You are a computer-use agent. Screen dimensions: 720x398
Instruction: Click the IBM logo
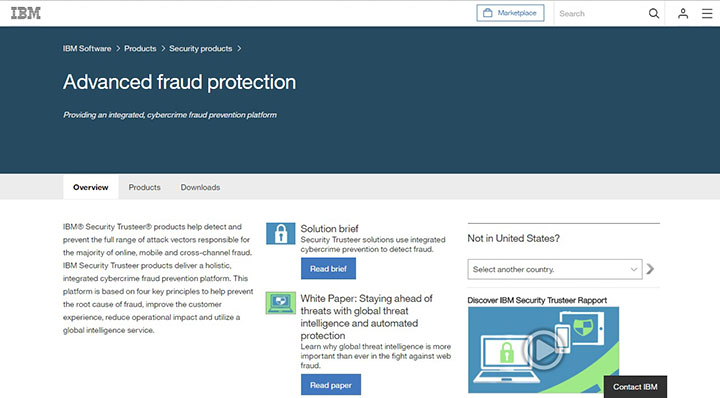26,13
